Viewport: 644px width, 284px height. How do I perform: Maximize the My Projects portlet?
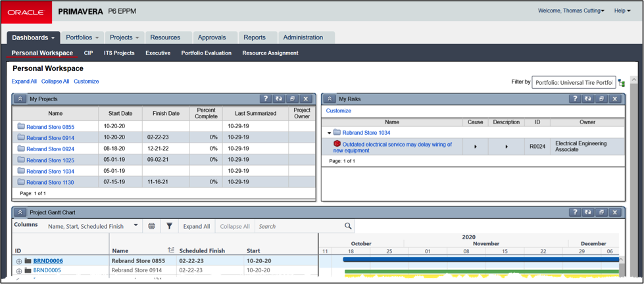click(292, 99)
